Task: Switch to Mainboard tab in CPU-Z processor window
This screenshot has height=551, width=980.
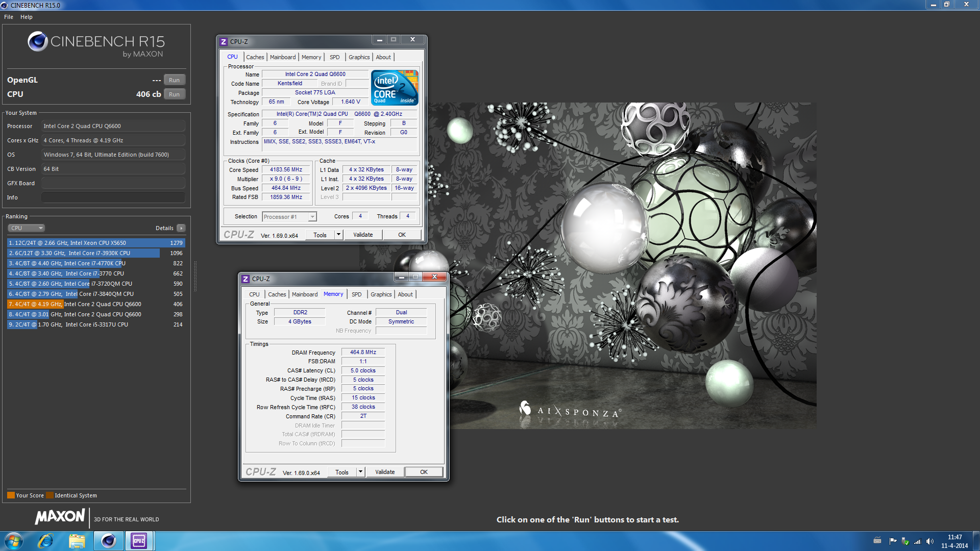Action: (283, 57)
